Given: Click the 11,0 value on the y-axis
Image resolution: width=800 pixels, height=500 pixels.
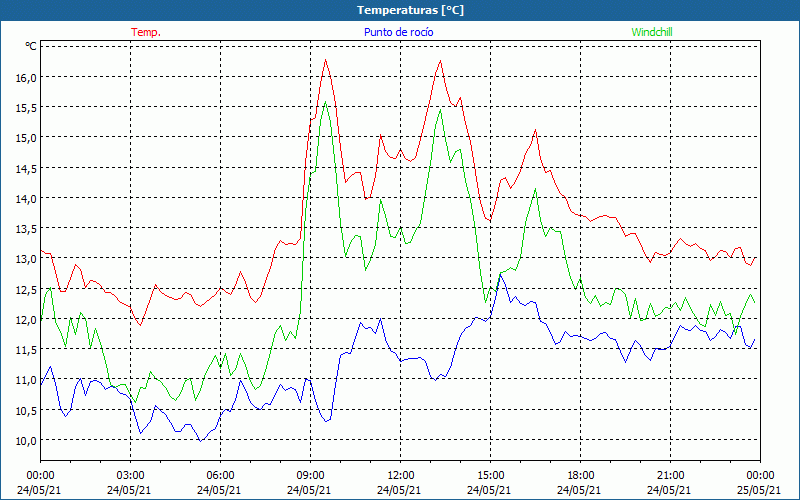Looking at the screenshot, I should pyautogui.click(x=26, y=380).
